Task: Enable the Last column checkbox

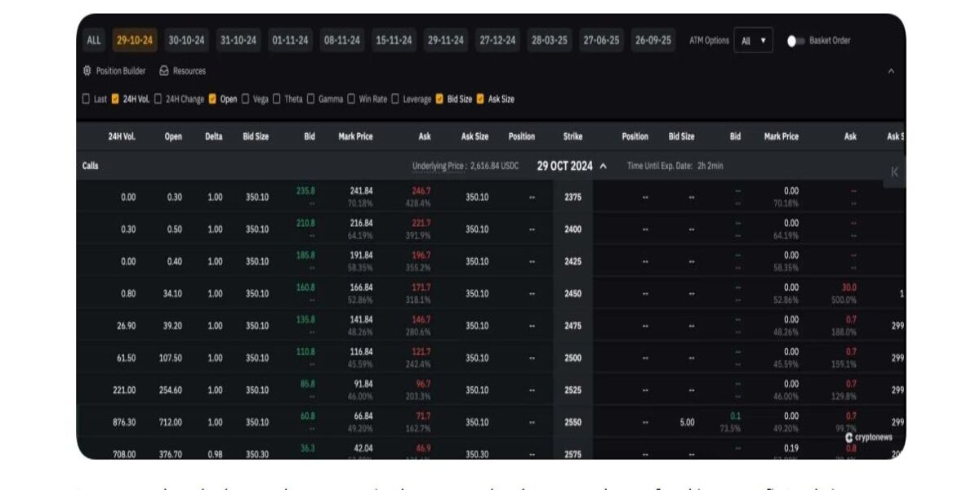Action: pyautogui.click(x=87, y=99)
